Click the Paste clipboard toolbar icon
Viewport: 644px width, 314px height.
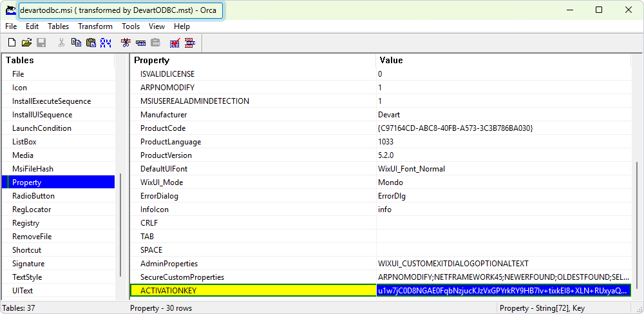91,43
